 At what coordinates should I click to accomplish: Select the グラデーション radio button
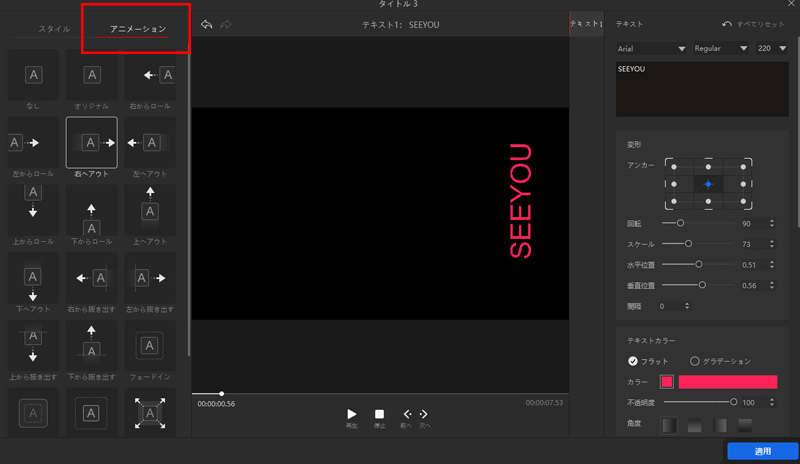(x=694, y=361)
